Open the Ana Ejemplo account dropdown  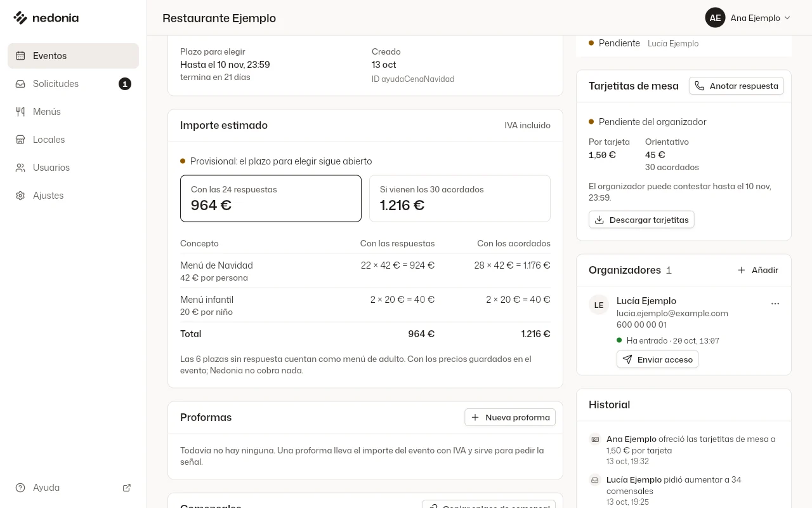click(749, 18)
